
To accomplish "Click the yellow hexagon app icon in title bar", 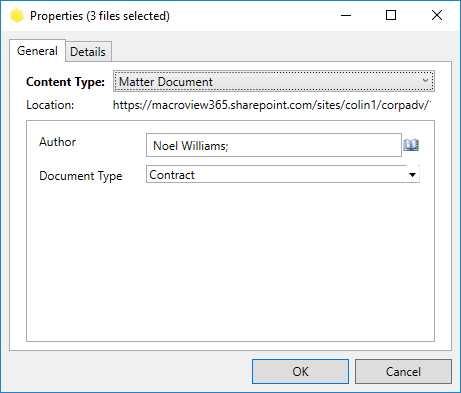I will click(17, 16).
